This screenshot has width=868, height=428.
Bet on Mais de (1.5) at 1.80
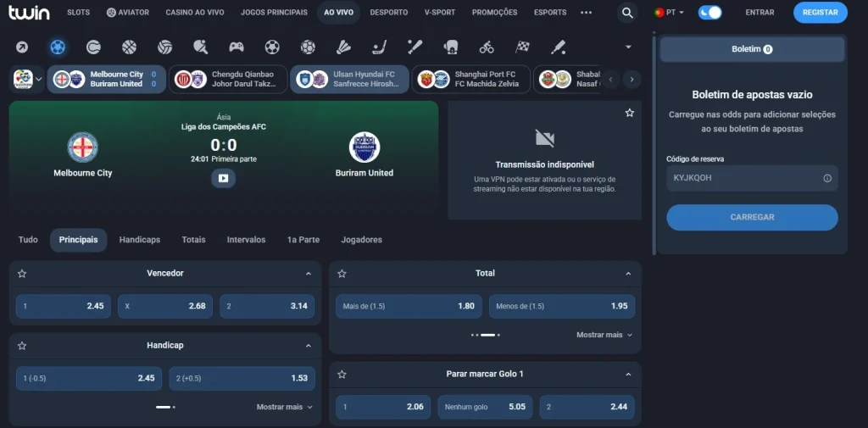coord(409,306)
